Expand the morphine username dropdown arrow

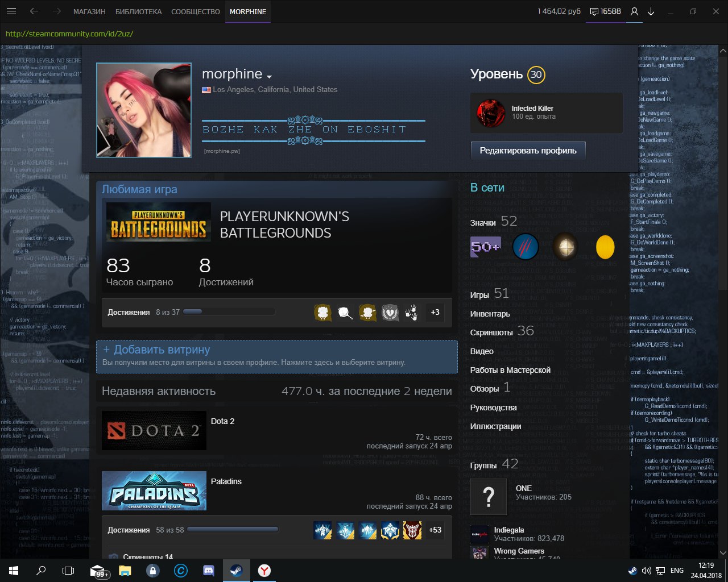(x=270, y=77)
